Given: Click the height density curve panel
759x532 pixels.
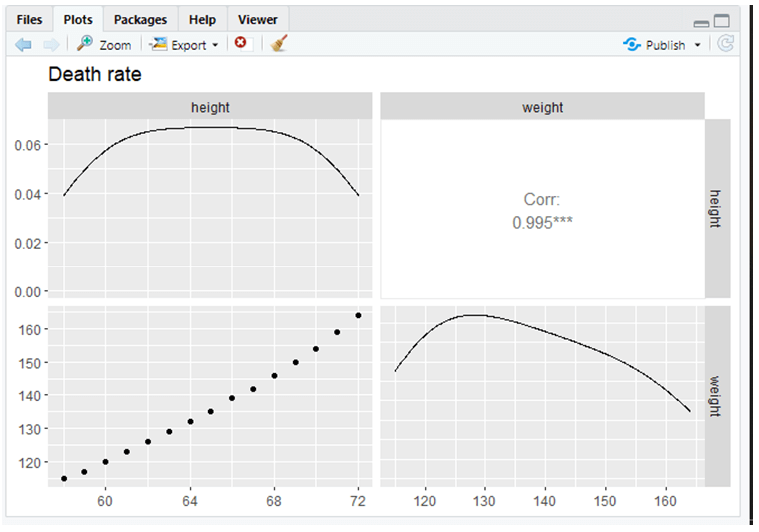Looking at the screenshot, I should pyautogui.click(x=210, y=208).
